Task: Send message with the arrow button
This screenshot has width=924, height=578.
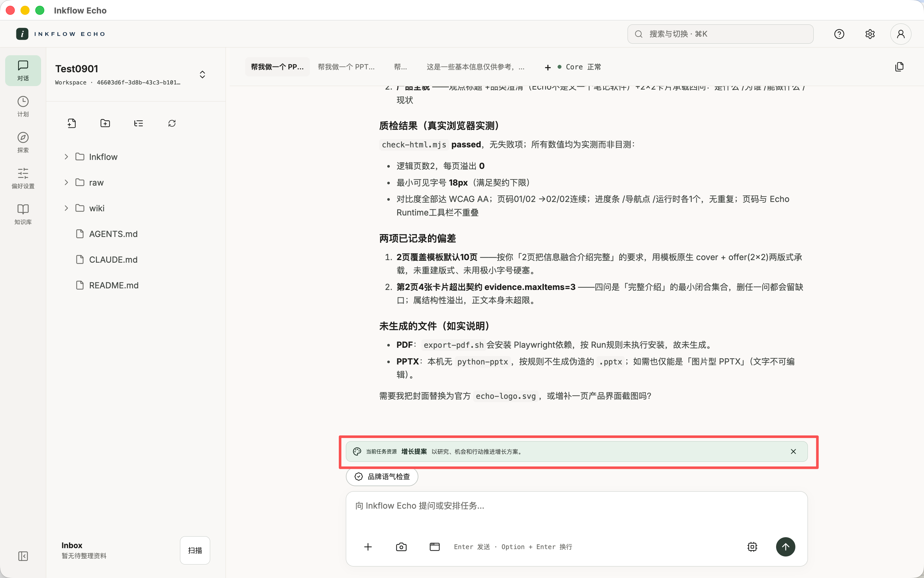Action: coord(785,547)
